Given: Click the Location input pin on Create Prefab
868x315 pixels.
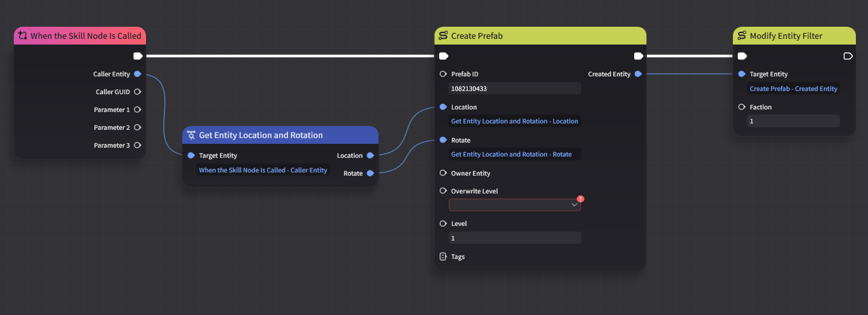Looking at the screenshot, I should pyautogui.click(x=444, y=107).
